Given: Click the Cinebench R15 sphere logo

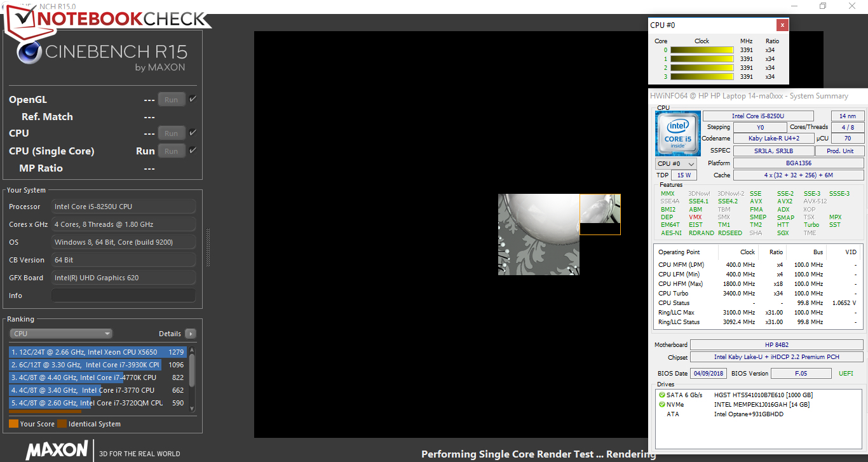Looking at the screenshot, I should pos(30,53).
